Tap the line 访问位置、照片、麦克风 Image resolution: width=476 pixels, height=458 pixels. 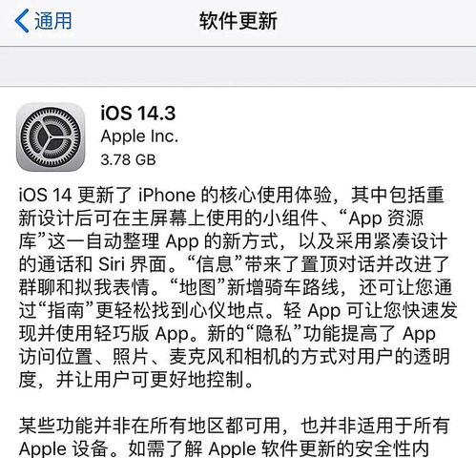234,357
